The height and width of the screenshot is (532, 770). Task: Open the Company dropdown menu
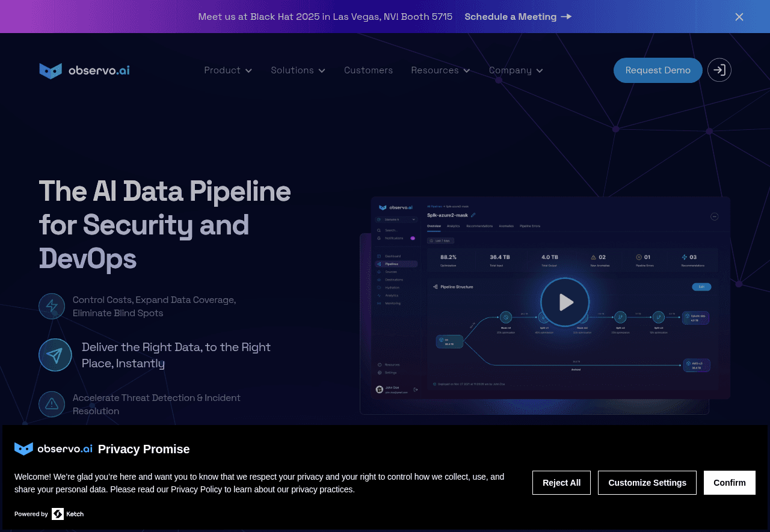pyautogui.click(x=516, y=70)
